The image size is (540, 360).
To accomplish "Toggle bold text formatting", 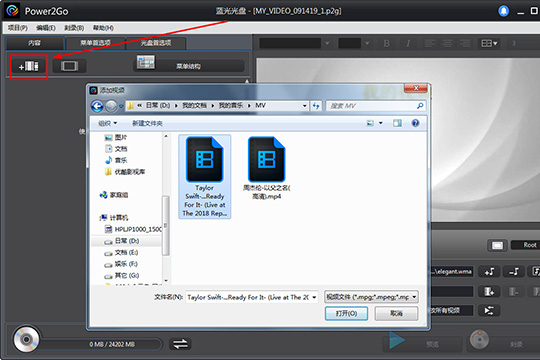I will coord(387,43).
